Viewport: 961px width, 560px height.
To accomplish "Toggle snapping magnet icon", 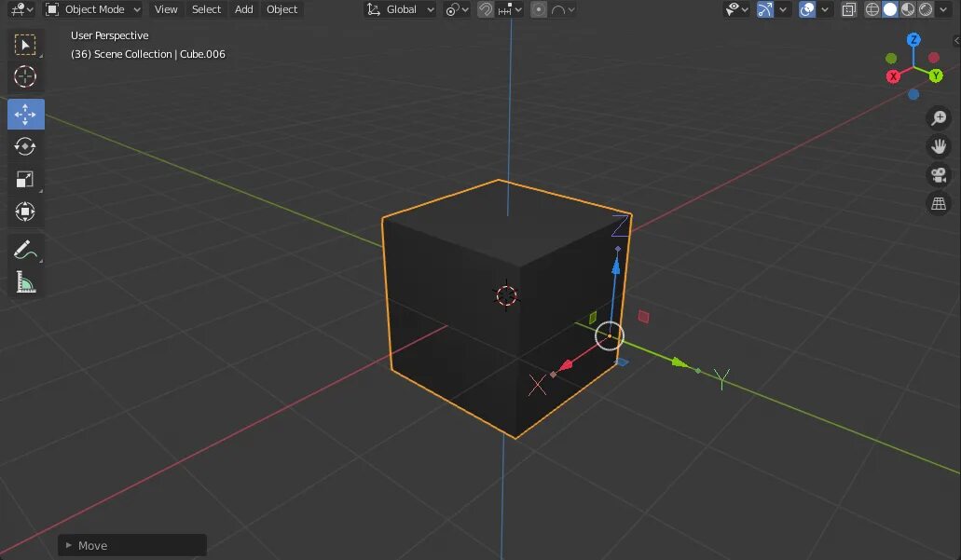I will click(486, 9).
